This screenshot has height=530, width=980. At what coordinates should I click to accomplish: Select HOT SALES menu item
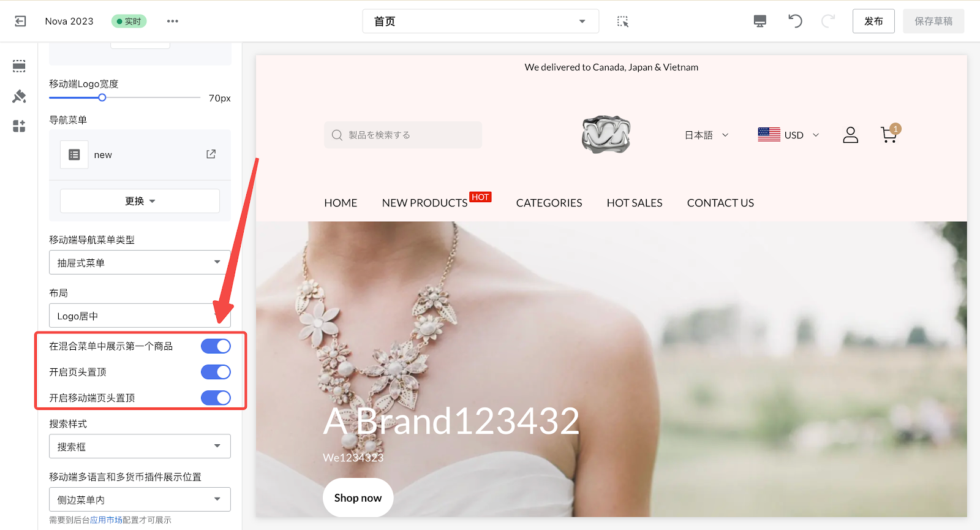[634, 203]
